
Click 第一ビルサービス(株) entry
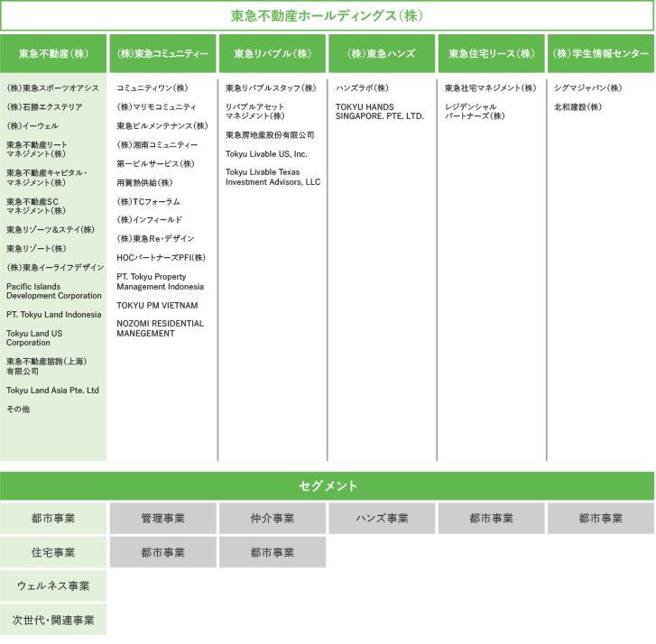click(x=155, y=163)
